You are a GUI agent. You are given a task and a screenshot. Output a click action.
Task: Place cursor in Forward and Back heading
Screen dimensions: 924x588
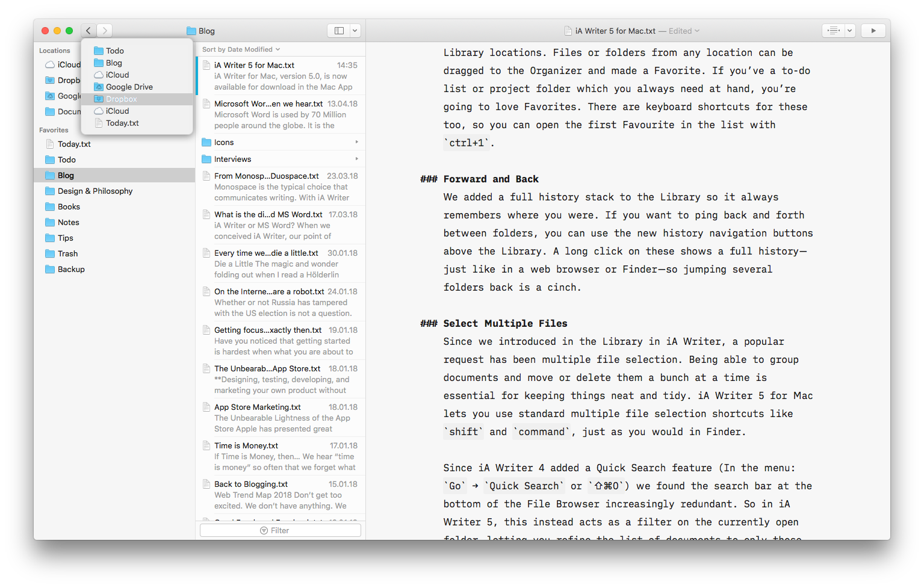pyautogui.click(x=491, y=179)
